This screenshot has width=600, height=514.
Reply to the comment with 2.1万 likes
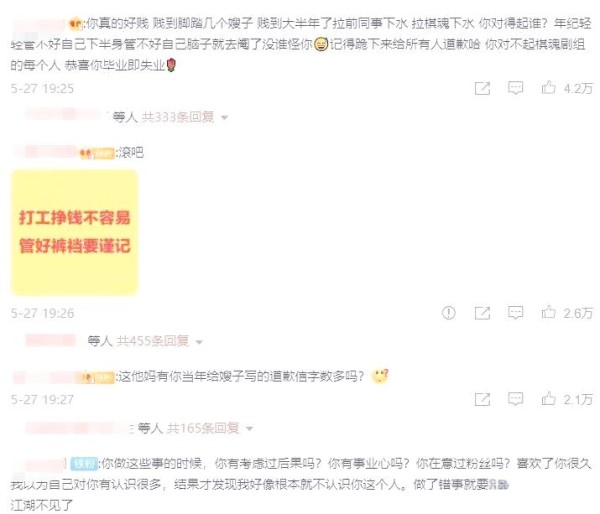pos(515,400)
